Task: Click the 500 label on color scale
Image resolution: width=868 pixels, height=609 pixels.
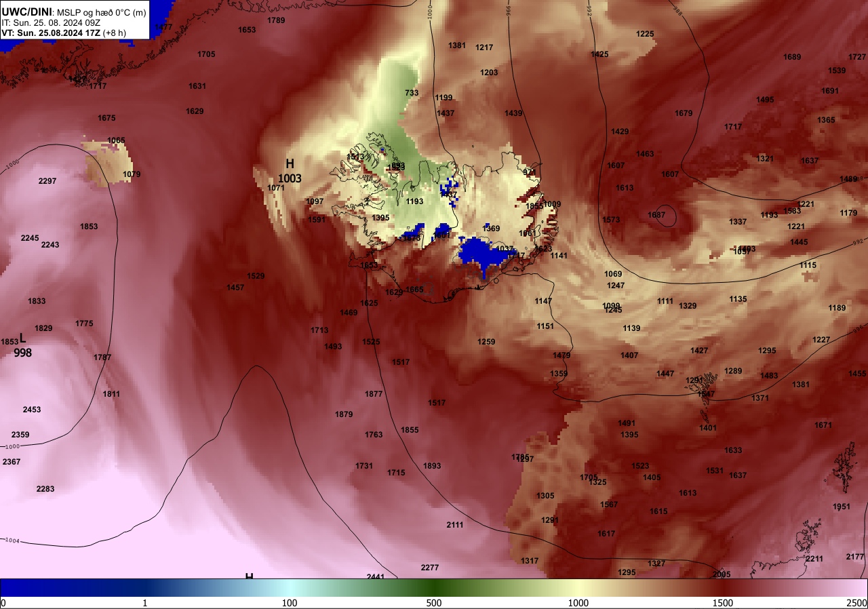Action: click(434, 603)
